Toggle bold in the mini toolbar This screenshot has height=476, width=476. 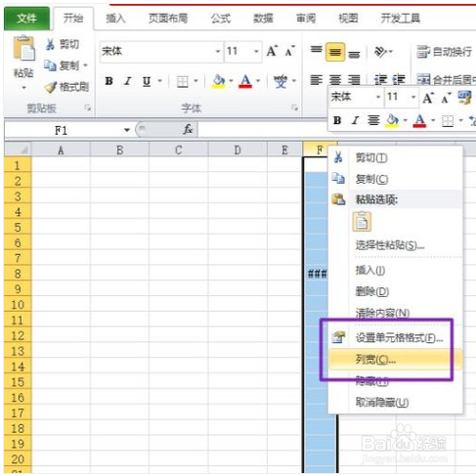click(337, 120)
